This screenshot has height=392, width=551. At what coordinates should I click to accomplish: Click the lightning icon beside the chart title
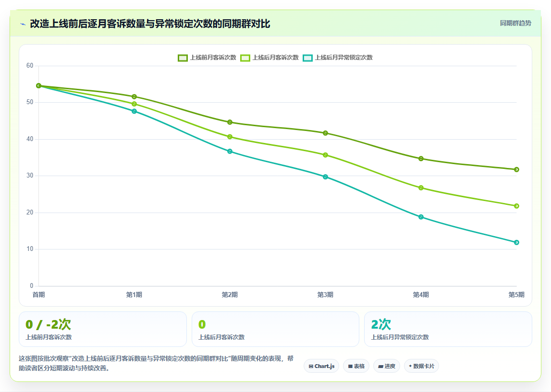[23, 24]
